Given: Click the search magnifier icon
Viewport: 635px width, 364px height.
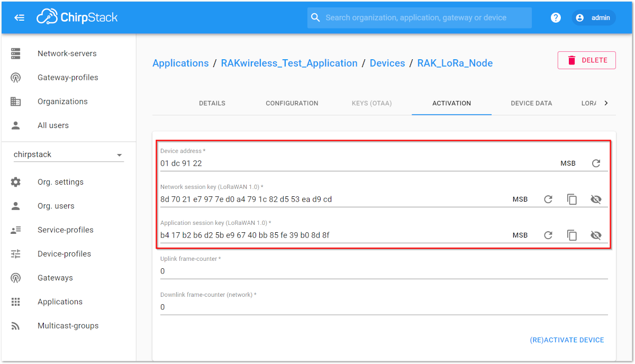Looking at the screenshot, I should click(x=315, y=17).
